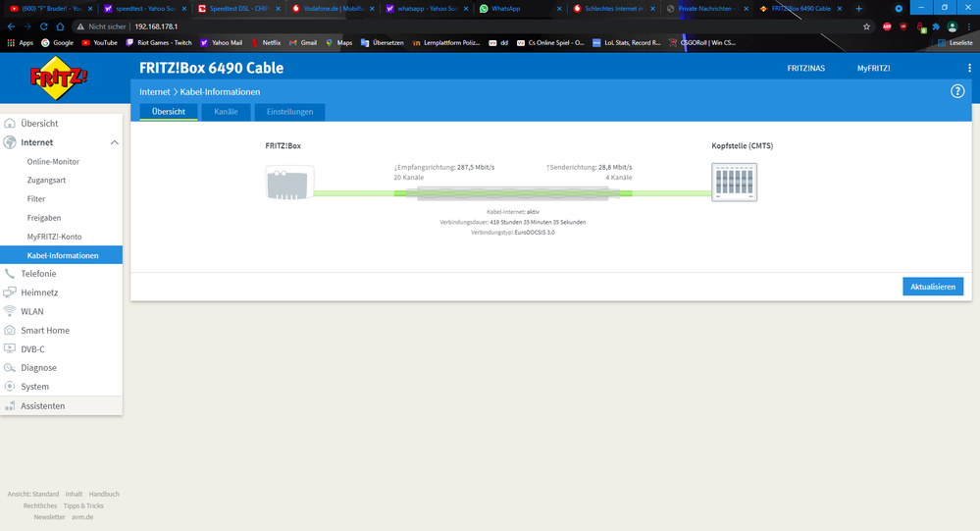980x531 pixels.
Task: Select Kabel-Informationen in sidebar
Action: (x=61, y=255)
